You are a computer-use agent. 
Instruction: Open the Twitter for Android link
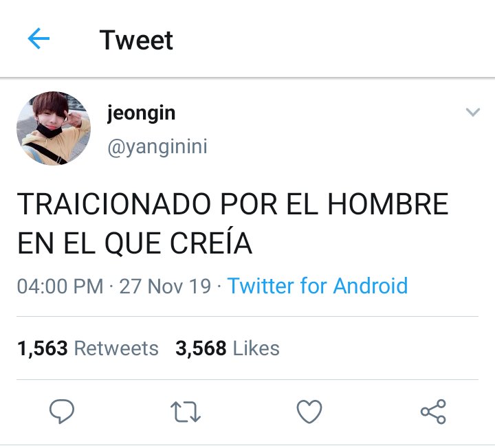click(x=318, y=286)
